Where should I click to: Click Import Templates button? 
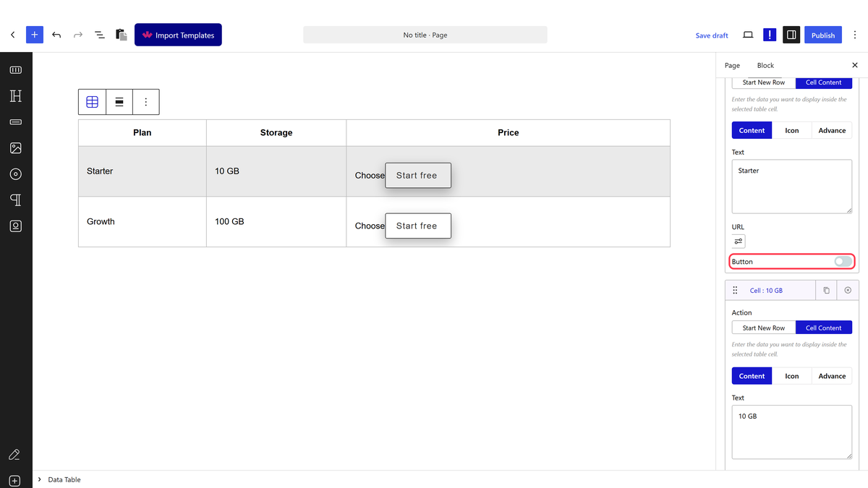[x=178, y=35]
